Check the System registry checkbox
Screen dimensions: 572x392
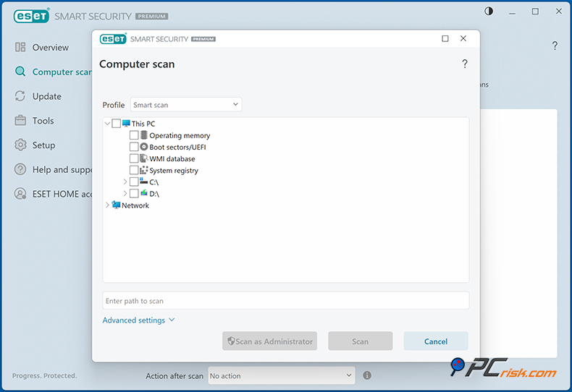coord(134,170)
